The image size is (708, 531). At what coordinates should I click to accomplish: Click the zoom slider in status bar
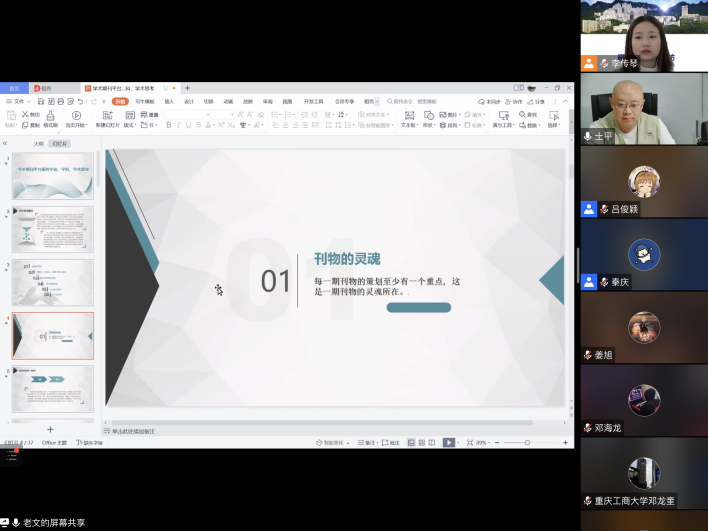tap(528, 442)
